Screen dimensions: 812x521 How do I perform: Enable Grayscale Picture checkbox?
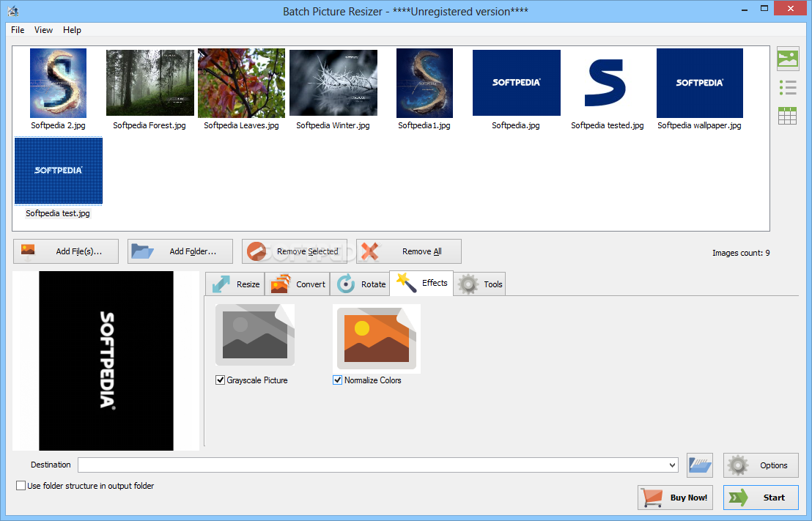click(220, 380)
